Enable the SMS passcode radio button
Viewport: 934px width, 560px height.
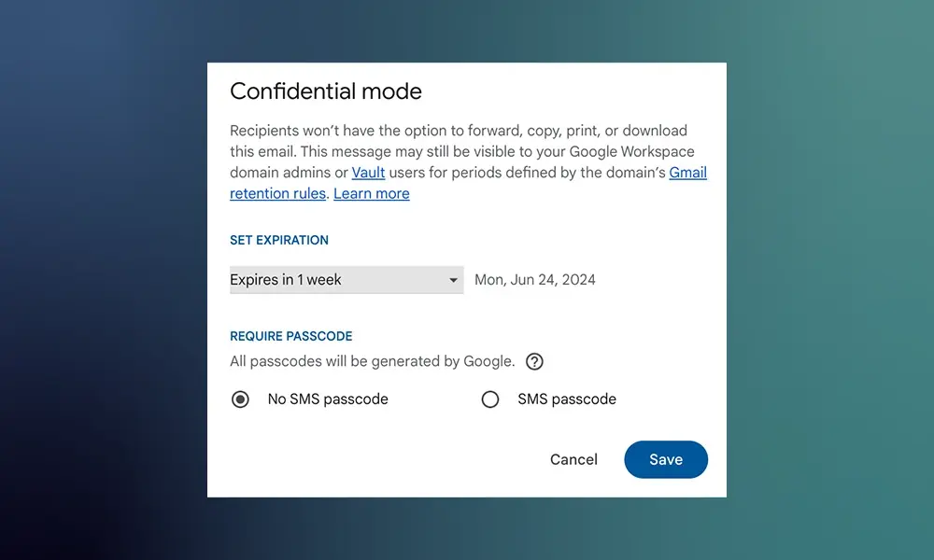tap(490, 399)
